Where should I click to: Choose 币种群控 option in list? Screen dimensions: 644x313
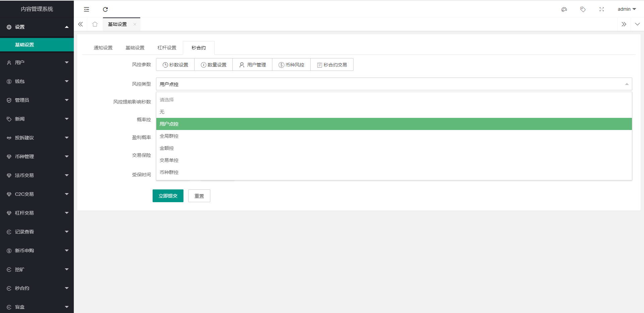(169, 172)
